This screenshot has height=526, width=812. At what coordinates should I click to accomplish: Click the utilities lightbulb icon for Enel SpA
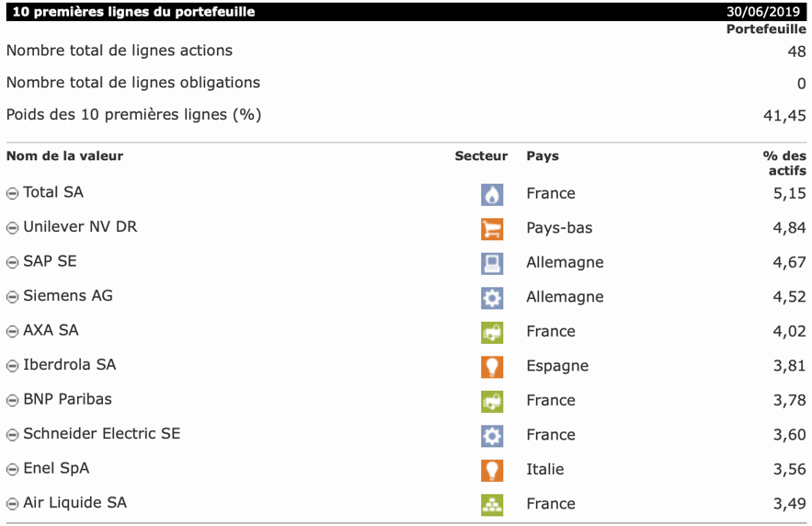pos(492,470)
